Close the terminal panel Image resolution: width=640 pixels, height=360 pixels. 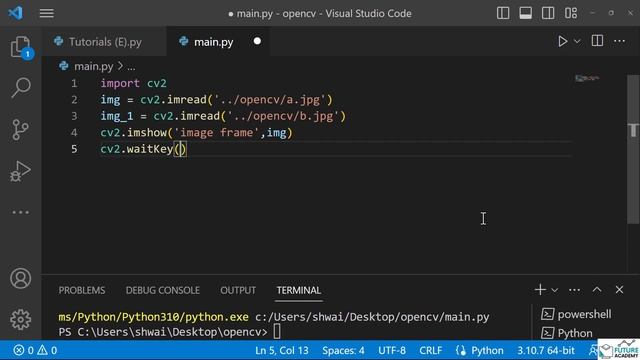coord(619,289)
